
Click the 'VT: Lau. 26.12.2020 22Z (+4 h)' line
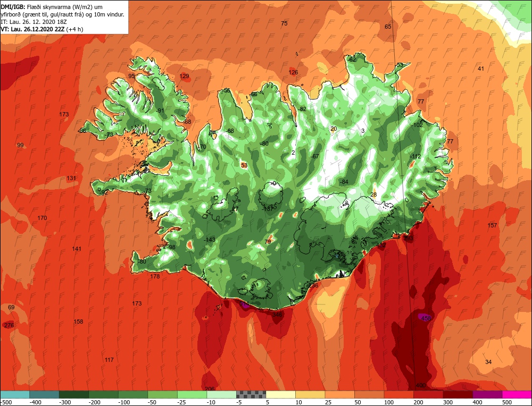click(42, 29)
